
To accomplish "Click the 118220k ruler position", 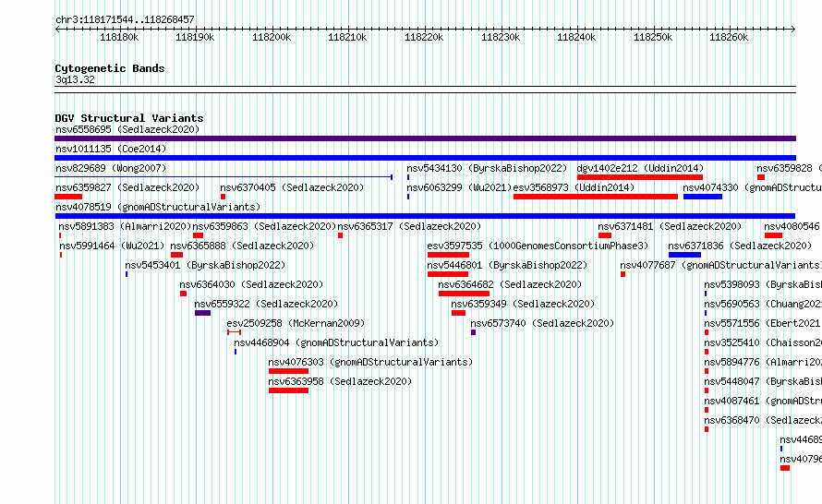I will tap(424, 37).
